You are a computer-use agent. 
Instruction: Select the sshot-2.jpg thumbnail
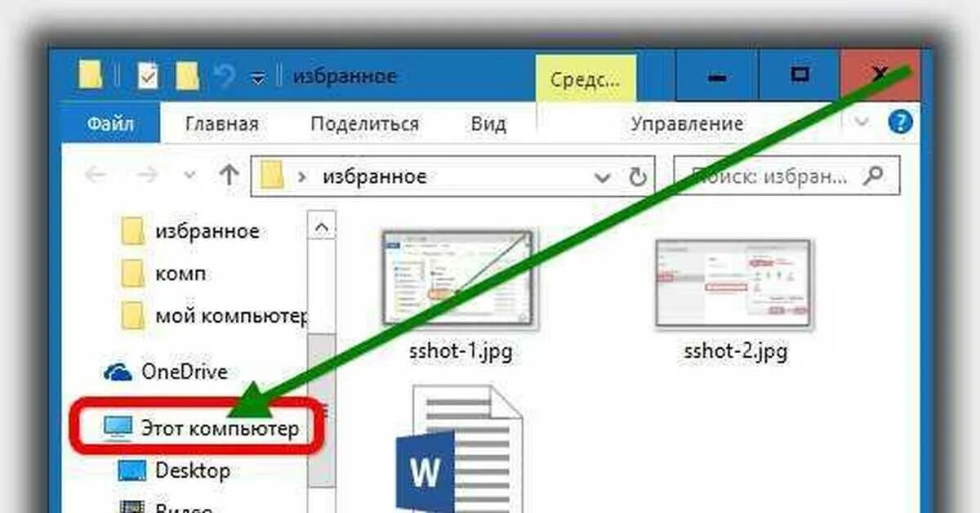click(734, 284)
